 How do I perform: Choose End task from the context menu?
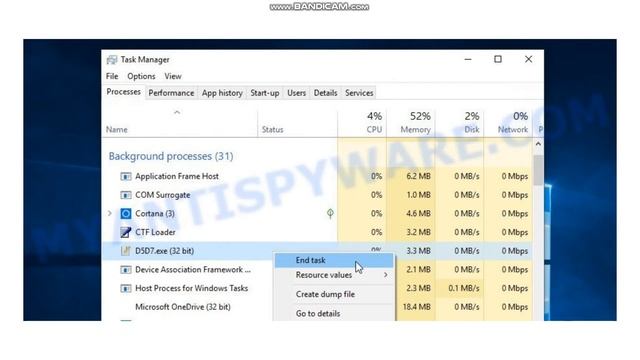pyautogui.click(x=334, y=260)
